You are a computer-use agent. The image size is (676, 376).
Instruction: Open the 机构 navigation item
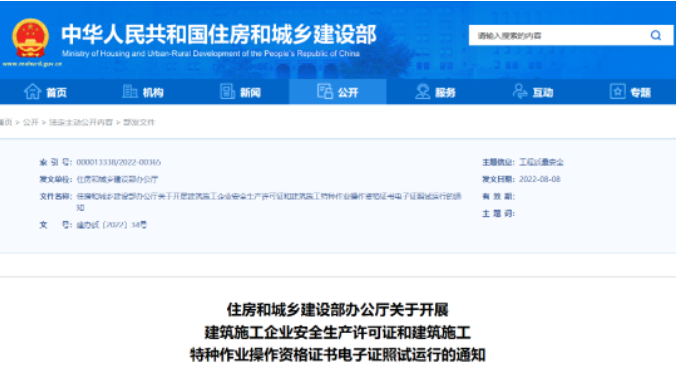tap(153, 93)
